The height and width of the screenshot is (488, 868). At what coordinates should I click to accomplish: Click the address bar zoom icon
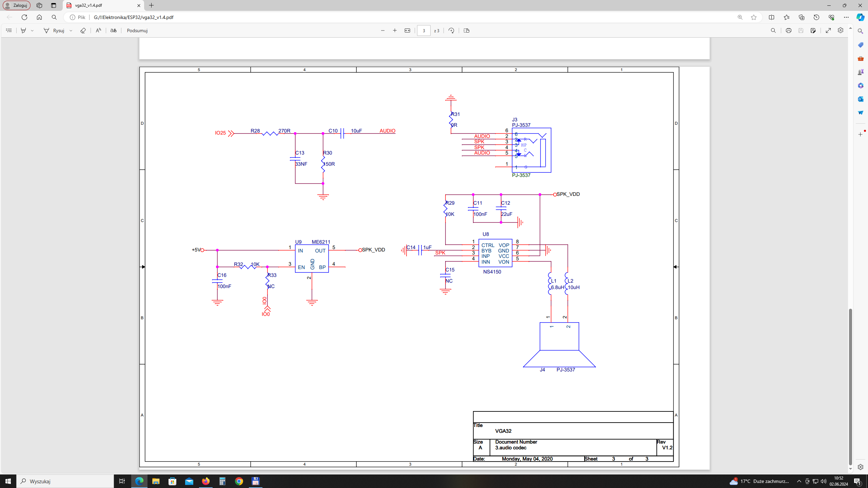740,17
